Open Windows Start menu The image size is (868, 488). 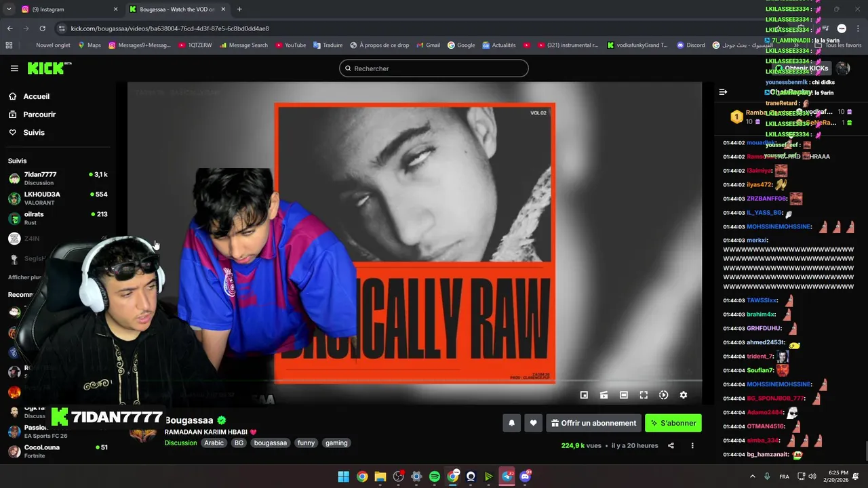(x=344, y=476)
